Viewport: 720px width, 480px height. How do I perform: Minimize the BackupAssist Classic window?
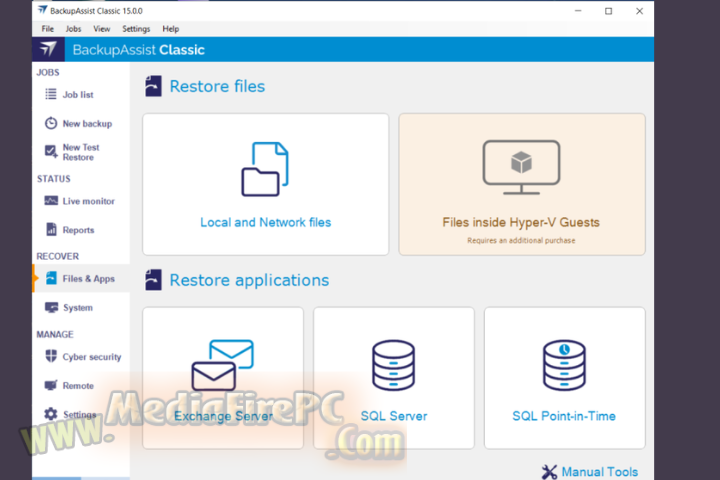pyautogui.click(x=578, y=11)
